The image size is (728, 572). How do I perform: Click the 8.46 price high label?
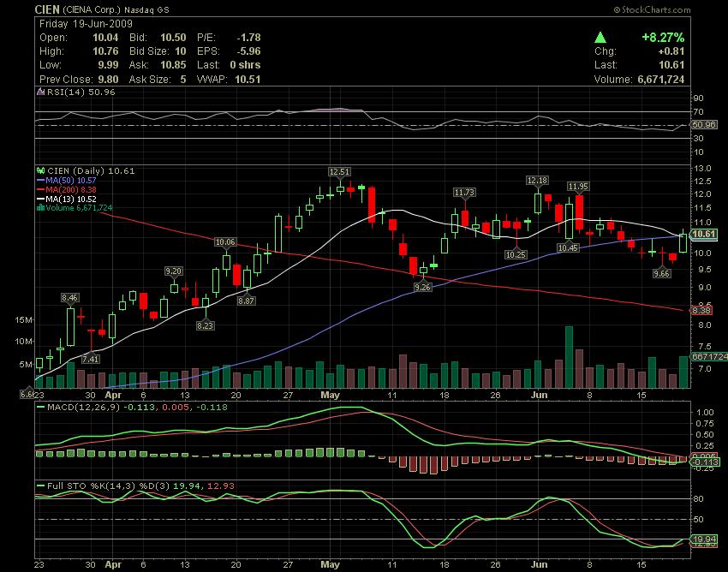pos(69,298)
